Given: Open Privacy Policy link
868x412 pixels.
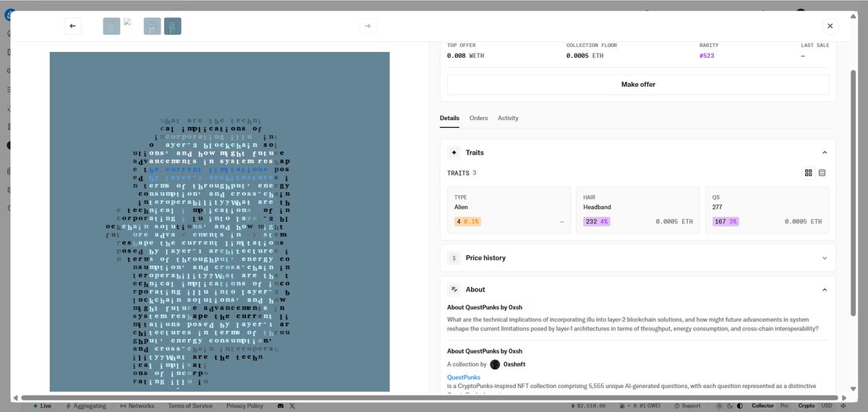Looking at the screenshot, I should tap(244, 406).
